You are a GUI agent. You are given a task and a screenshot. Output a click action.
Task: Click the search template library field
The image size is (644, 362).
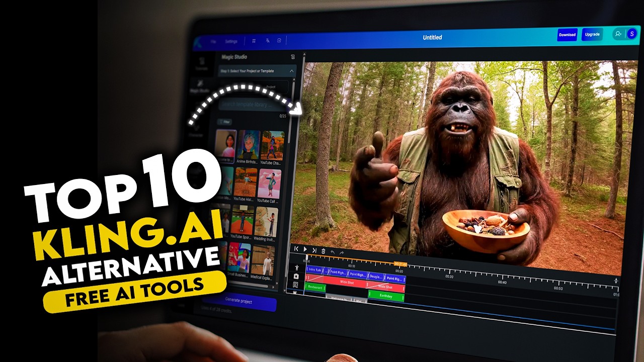click(254, 105)
